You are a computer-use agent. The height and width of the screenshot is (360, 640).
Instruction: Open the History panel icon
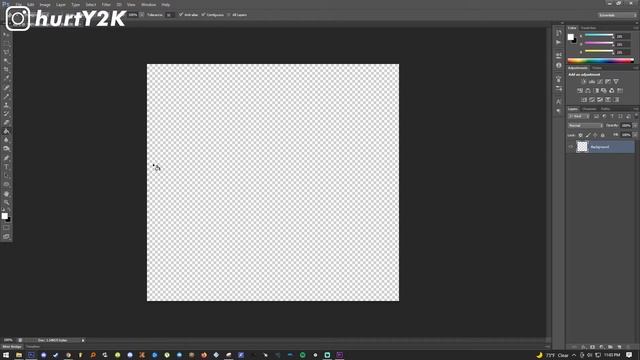click(x=559, y=33)
